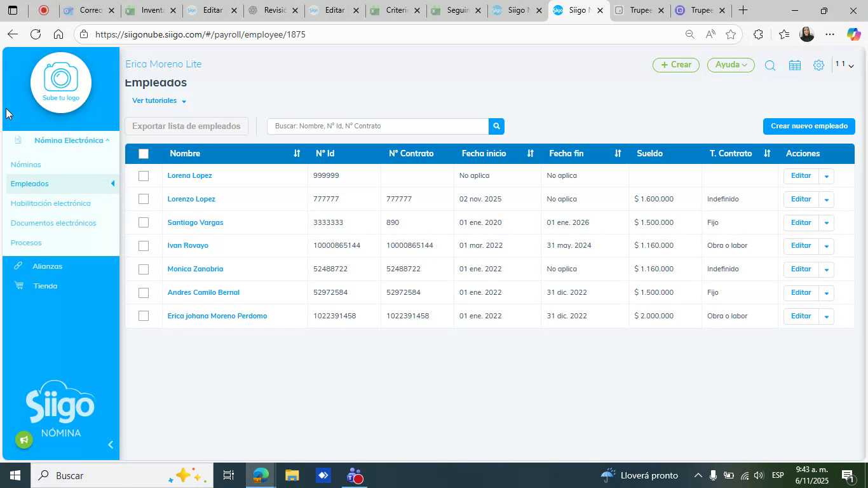Click the employee search input field
Image resolution: width=868 pixels, height=488 pixels.
[x=378, y=126]
